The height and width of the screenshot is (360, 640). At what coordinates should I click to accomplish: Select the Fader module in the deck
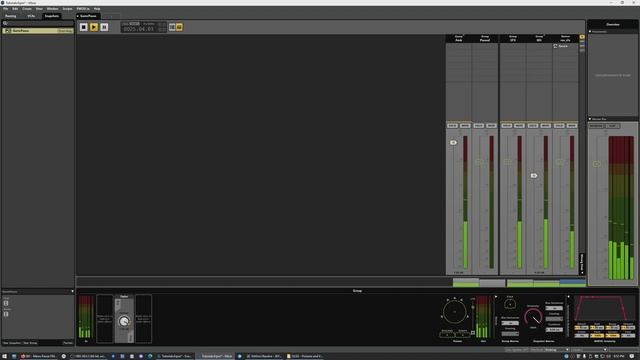(124, 318)
